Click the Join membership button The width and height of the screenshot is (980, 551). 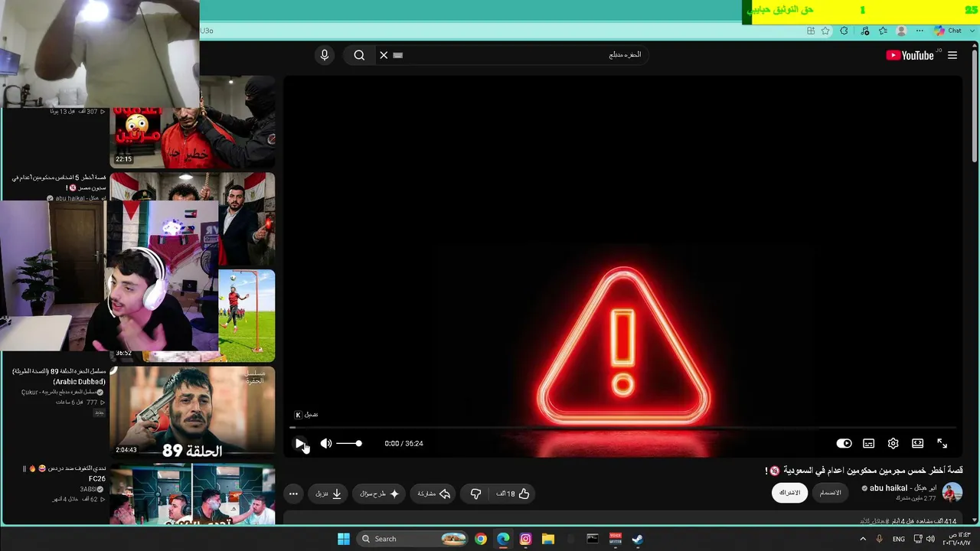[831, 493]
